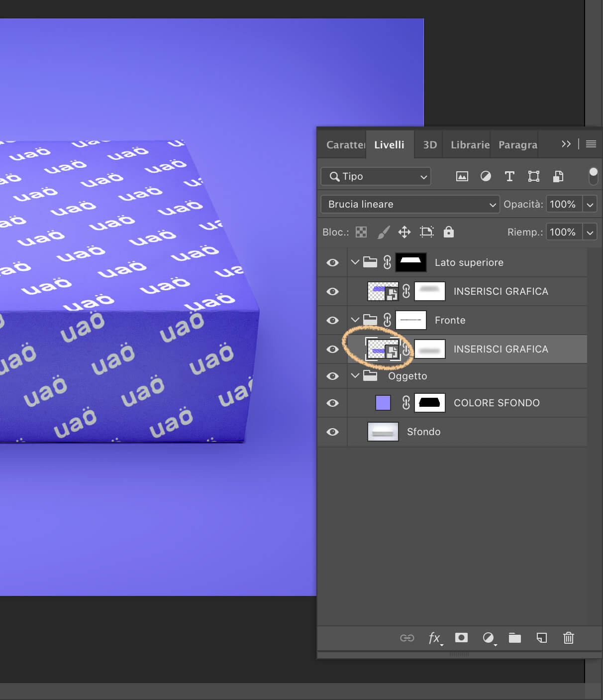The width and height of the screenshot is (603, 700).
Task: Select the Sfondo layer name
Action: tap(423, 432)
